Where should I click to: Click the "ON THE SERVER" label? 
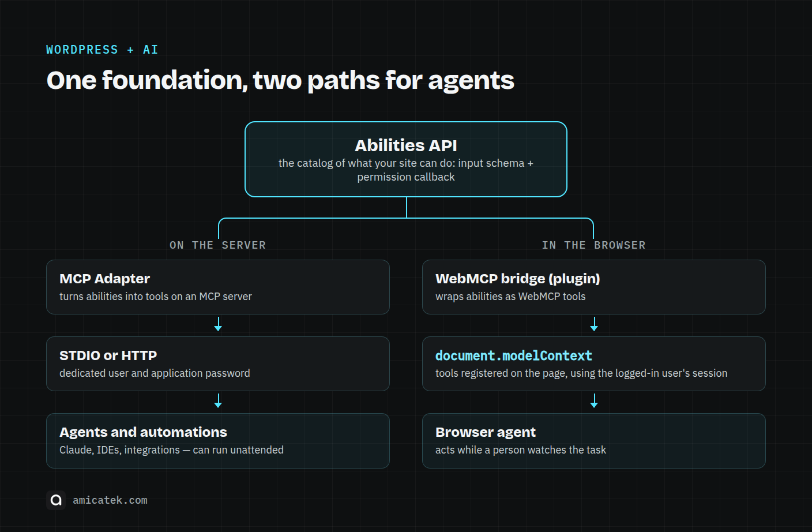[217, 245]
